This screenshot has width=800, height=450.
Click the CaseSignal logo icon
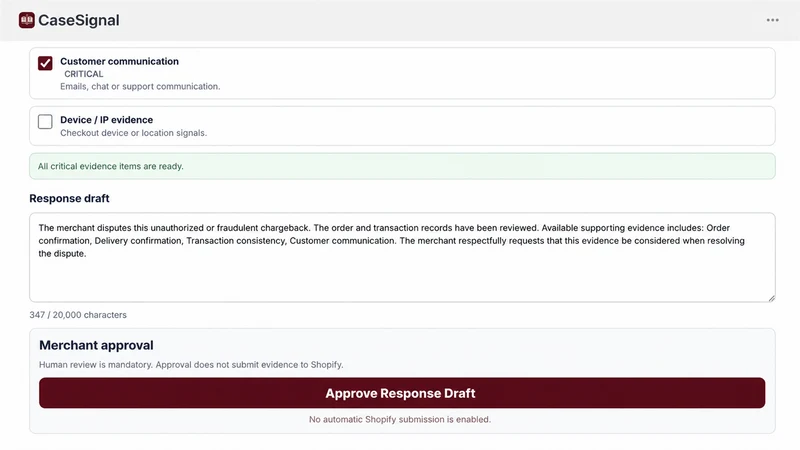click(27, 20)
